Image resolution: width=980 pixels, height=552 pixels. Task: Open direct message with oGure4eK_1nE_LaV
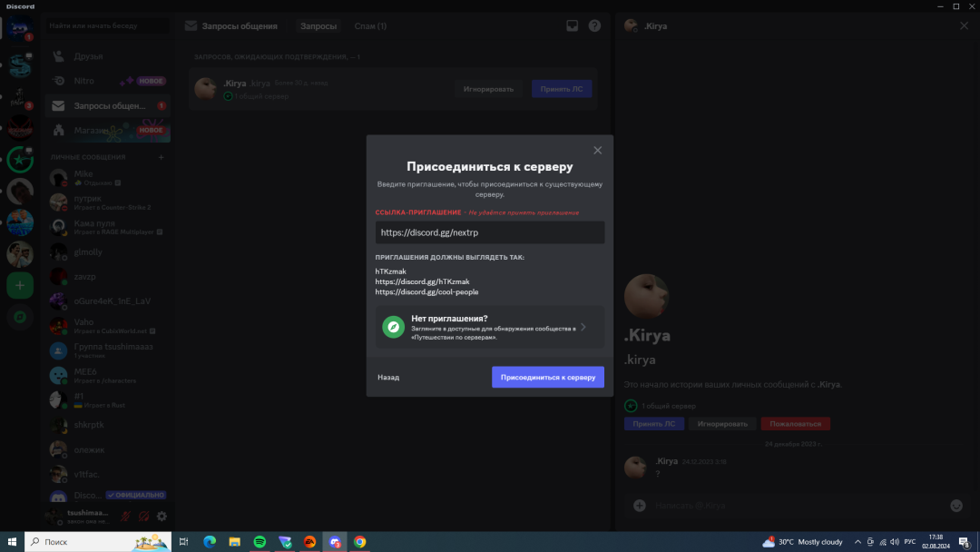point(107,301)
